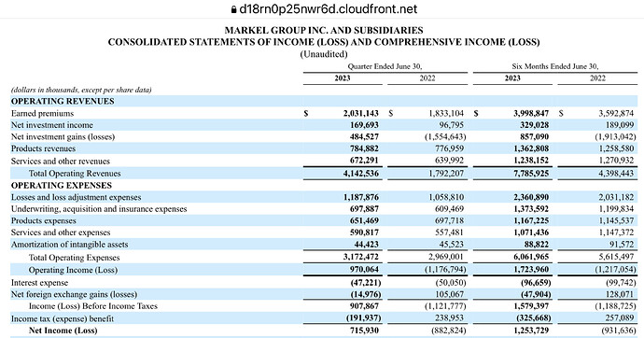Click the value (1,217,054)
Image resolution: width=644 pixels, height=338 pixels.
615,270
